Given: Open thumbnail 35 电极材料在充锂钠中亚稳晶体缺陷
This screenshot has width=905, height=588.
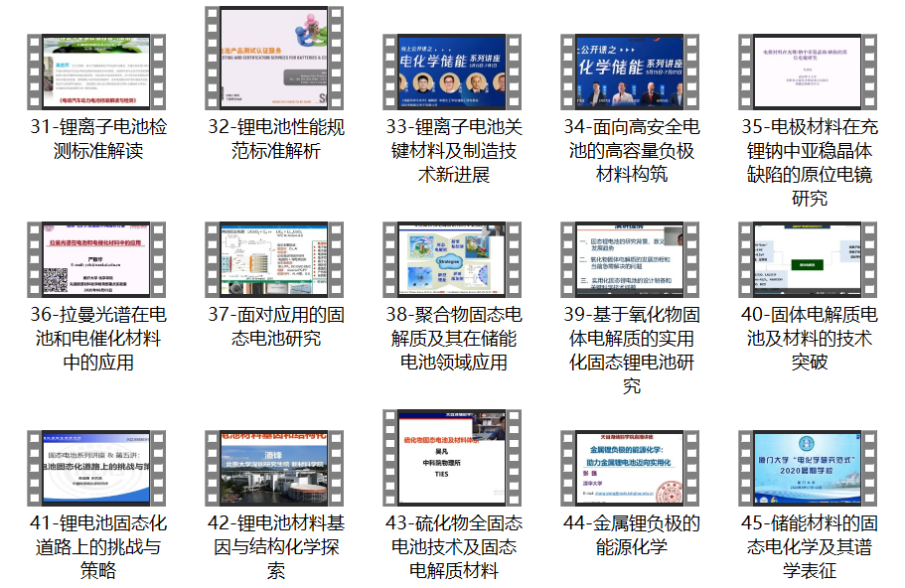Looking at the screenshot, I should coord(808,72).
